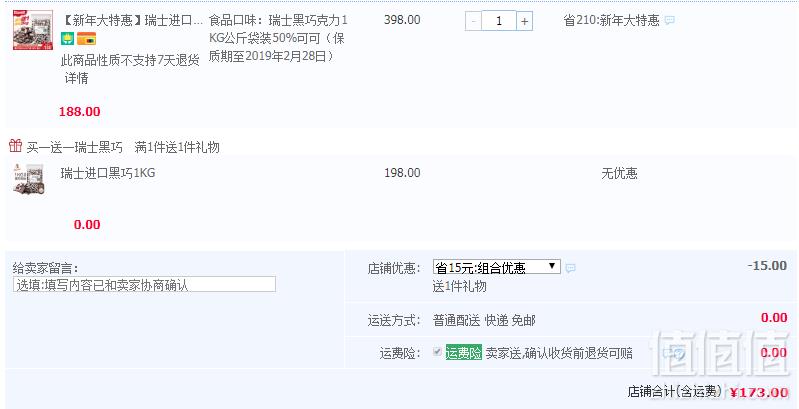Click the 店铺合计(含运费) label
This screenshot has height=409, width=799.
[675, 391]
